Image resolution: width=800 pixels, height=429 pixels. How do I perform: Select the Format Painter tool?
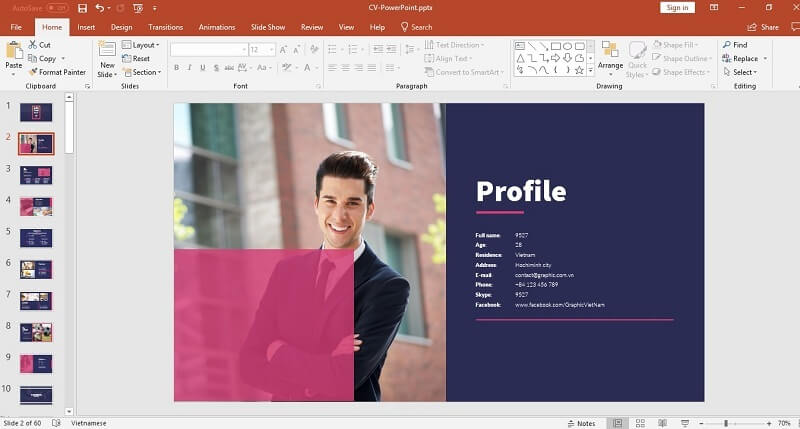pos(57,72)
